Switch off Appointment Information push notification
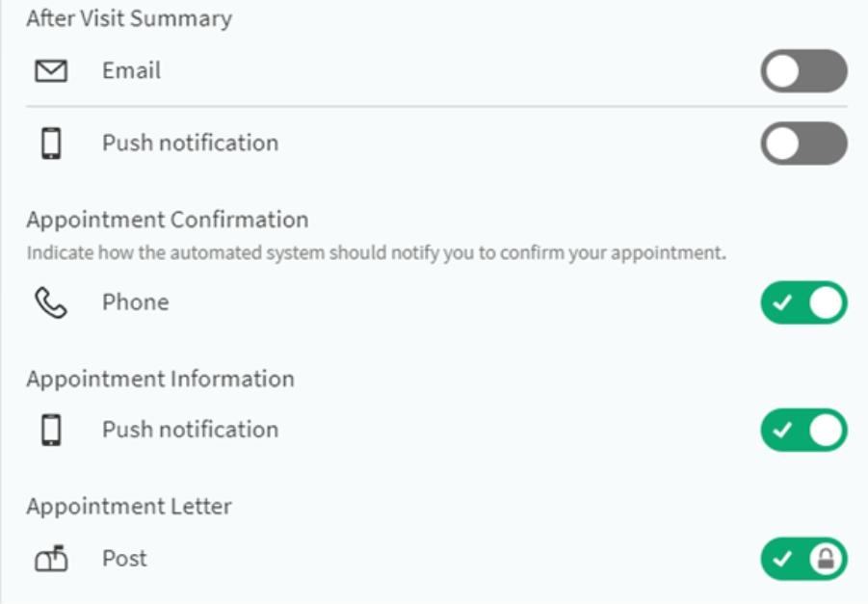 (803, 431)
